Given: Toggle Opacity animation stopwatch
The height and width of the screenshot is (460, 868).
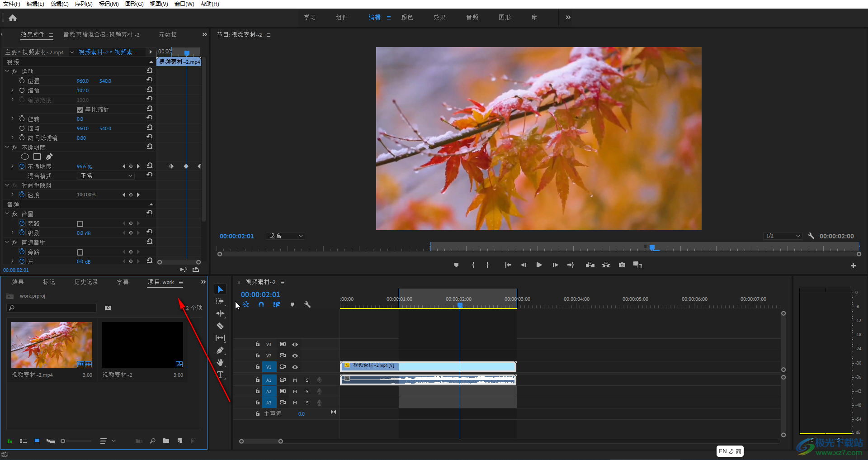Looking at the screenshot, I should click(x=22, y=166).
